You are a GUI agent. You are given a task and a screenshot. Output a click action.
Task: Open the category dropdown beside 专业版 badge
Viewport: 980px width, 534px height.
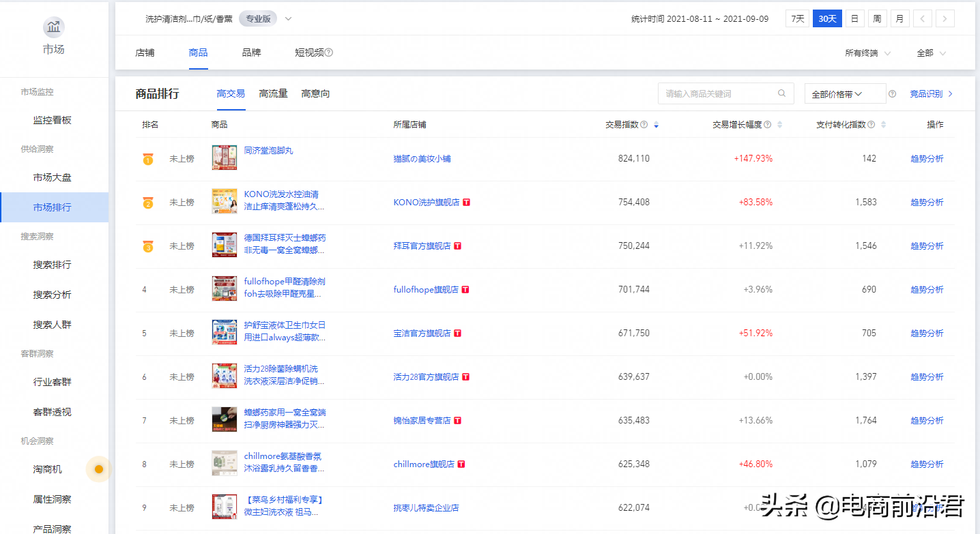[x=287, y=18]
